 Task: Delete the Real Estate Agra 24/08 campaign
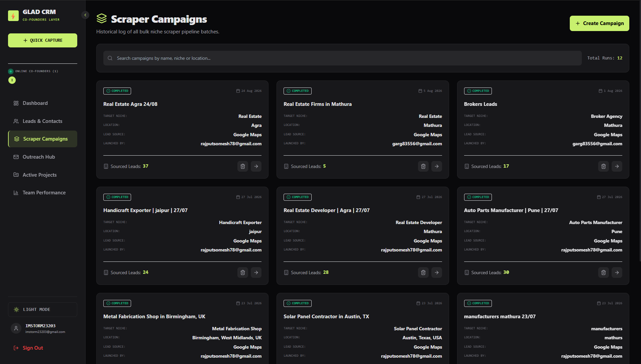pos(243,166)
